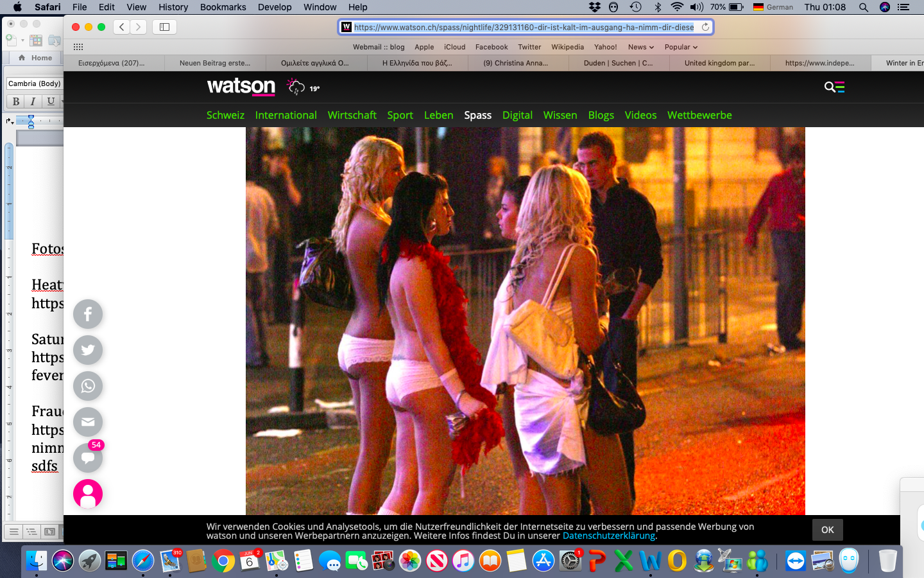The height and width of the screenshot is (578, 924).
Task: Click the watson logo
Action: pyautogui.click(x=241, y=86)
